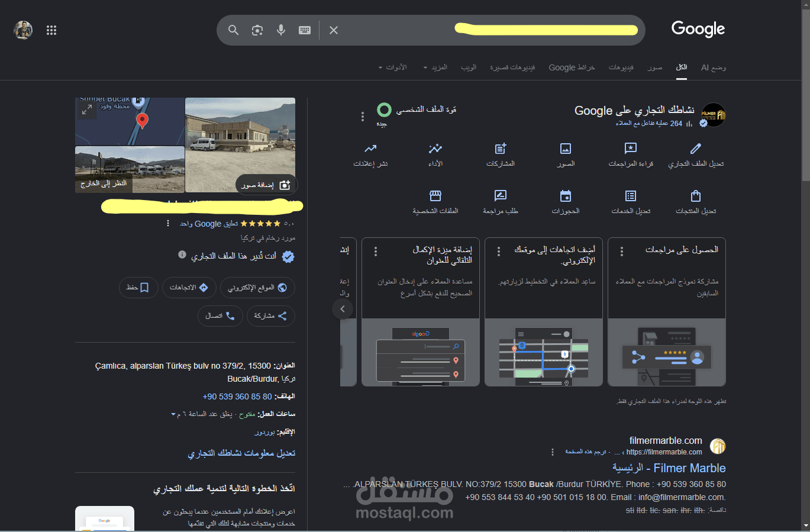Click phone number link +90 539 360 85 80
Image resolution: width=810 pixels, height=532 pixels.
237,396
